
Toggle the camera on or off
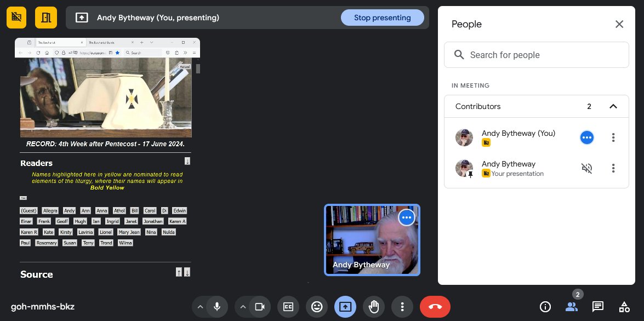point(260,307)
